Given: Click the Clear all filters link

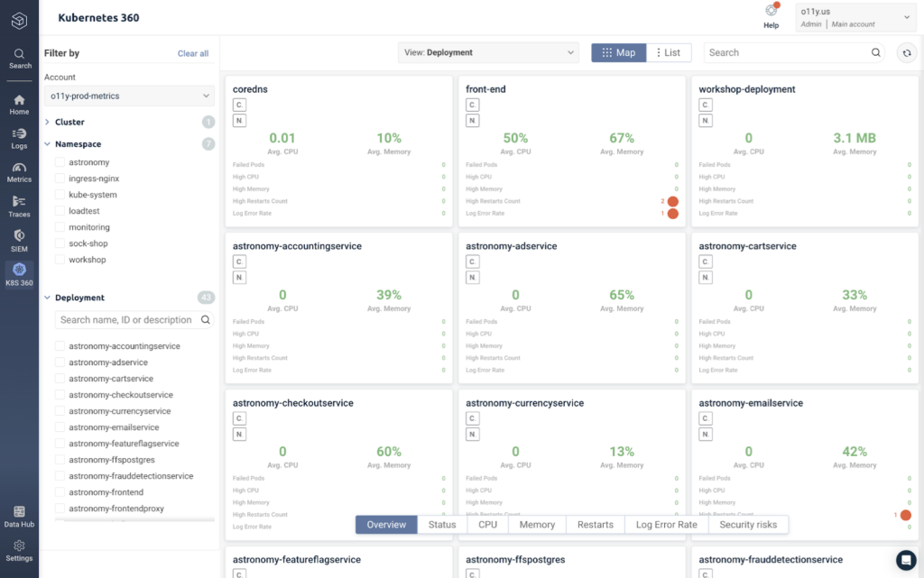Looking at the screenshot, I should click(193, 53).
